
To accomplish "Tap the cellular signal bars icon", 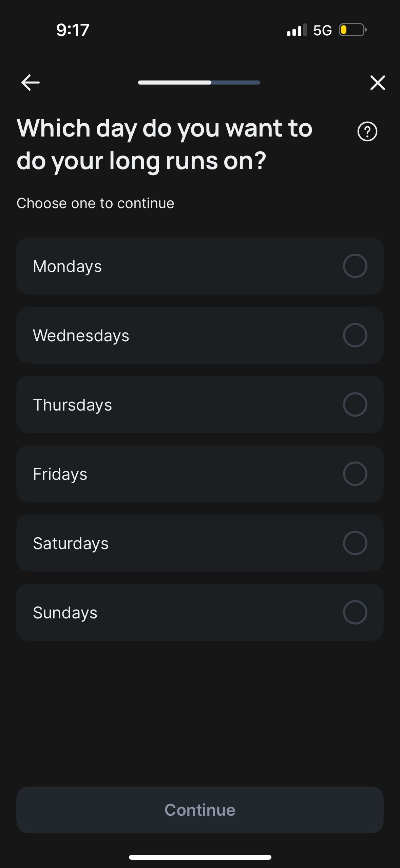I will 297,30.
